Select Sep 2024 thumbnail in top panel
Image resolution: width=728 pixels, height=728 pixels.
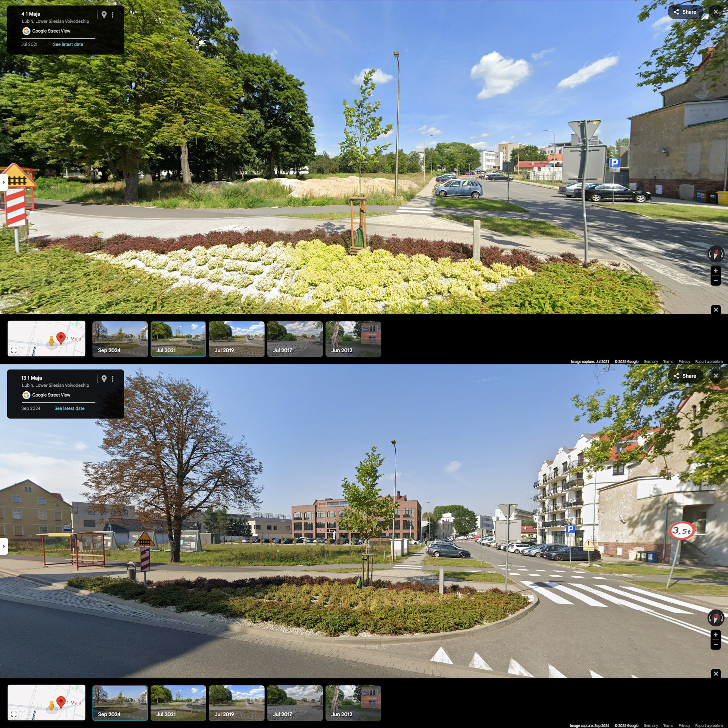[x=120, y=339]
